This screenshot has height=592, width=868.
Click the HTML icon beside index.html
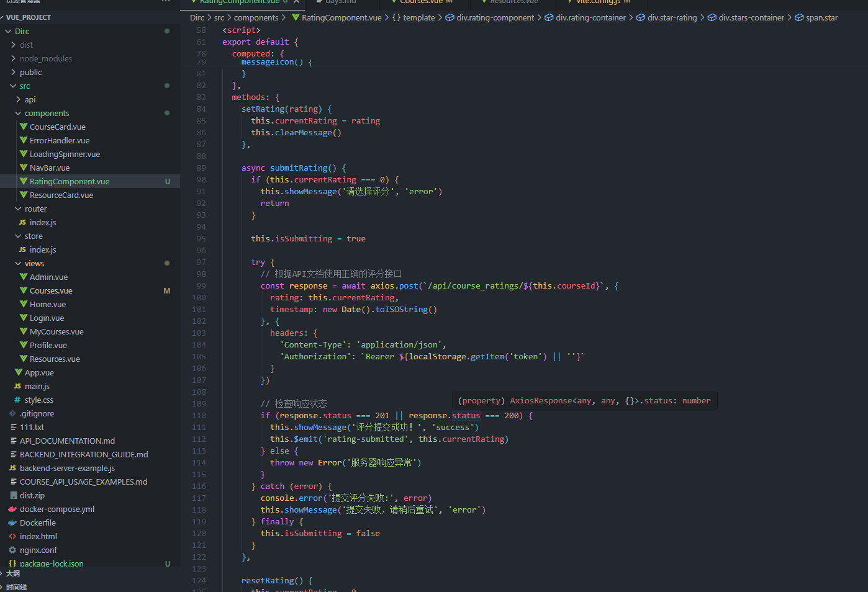12,536
